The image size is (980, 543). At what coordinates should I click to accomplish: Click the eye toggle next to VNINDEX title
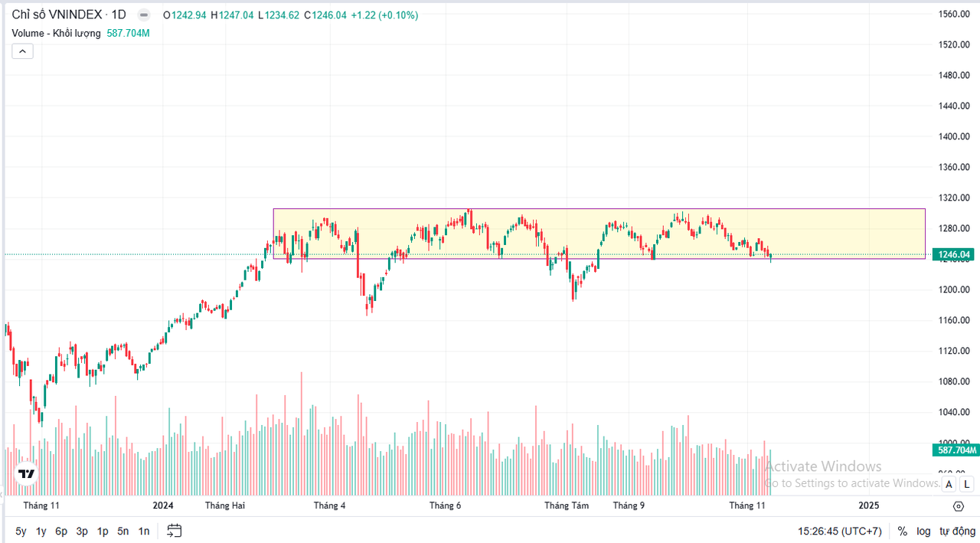(x=142, y=14)
